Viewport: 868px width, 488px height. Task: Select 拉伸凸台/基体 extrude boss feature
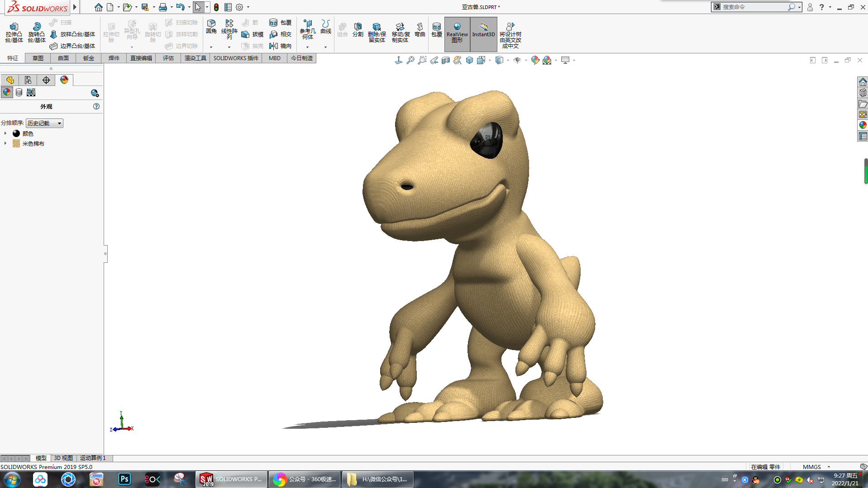(x=14, y=33)
